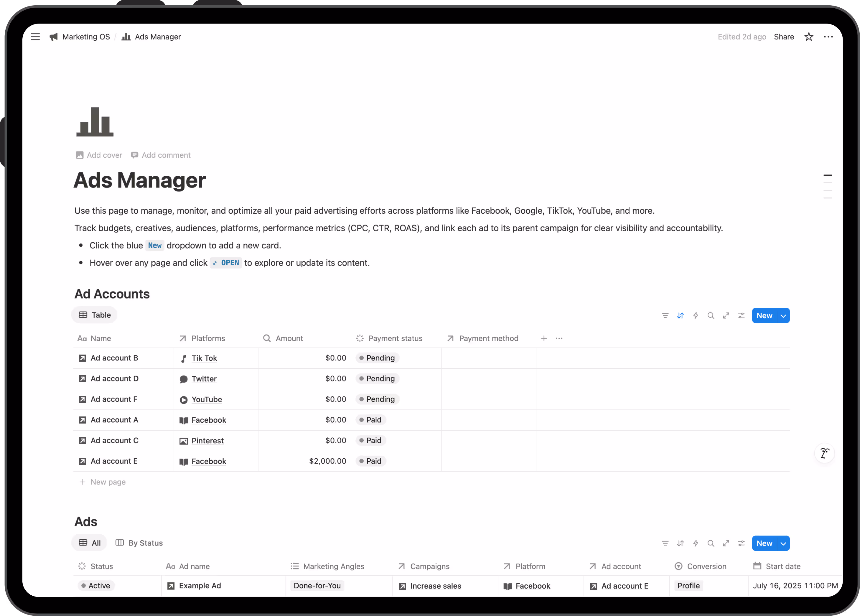Open view settings icon in Ads toolbar
The image size is (860, 616).
[741, 543]
